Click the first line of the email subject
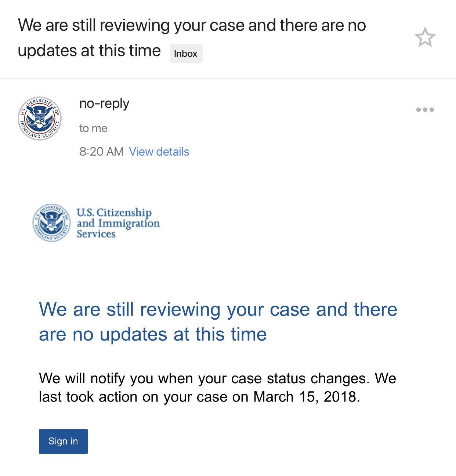Screen dimensions: 456x476 click(x=192, y=26)
